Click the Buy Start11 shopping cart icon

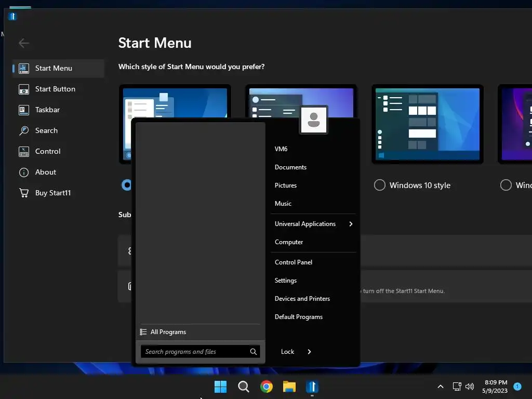point(24,193)
